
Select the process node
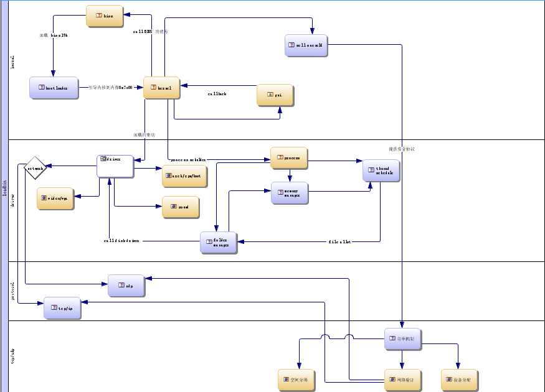(x=289, y=158)
